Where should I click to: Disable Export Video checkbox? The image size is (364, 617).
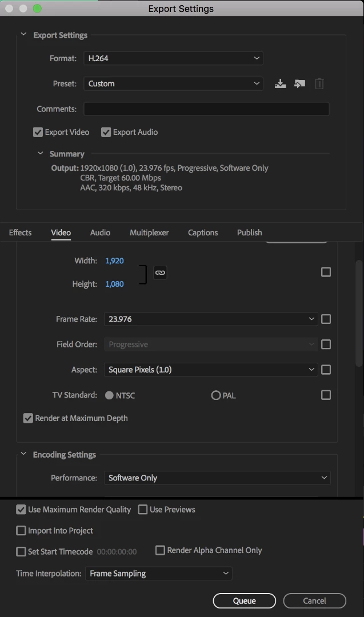coord(38,132)
